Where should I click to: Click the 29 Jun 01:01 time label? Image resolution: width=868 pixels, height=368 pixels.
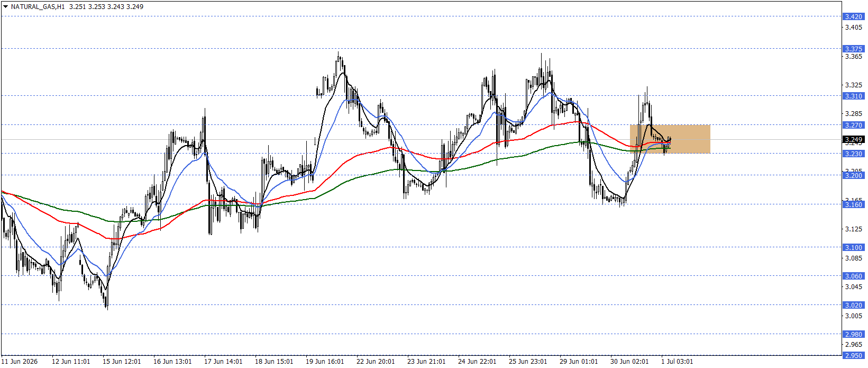(x=579, y=362)
